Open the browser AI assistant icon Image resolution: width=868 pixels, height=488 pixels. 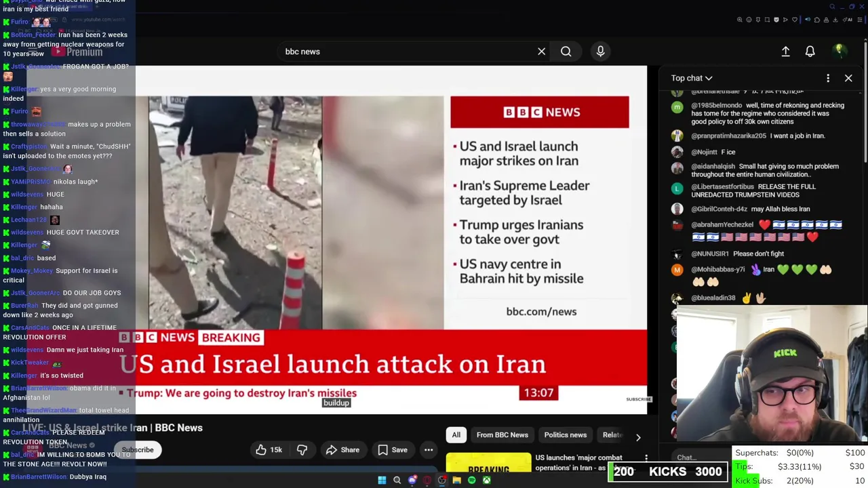[x=848, y=20]
